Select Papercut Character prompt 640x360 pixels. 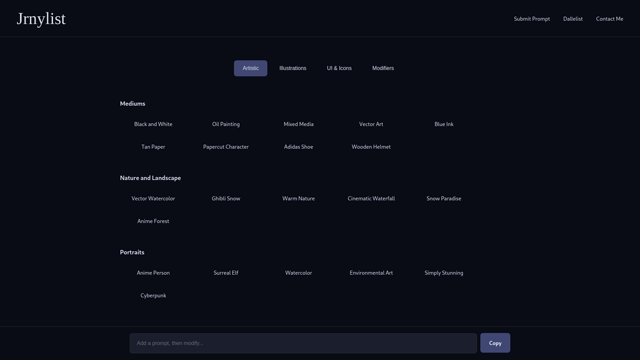226,147
